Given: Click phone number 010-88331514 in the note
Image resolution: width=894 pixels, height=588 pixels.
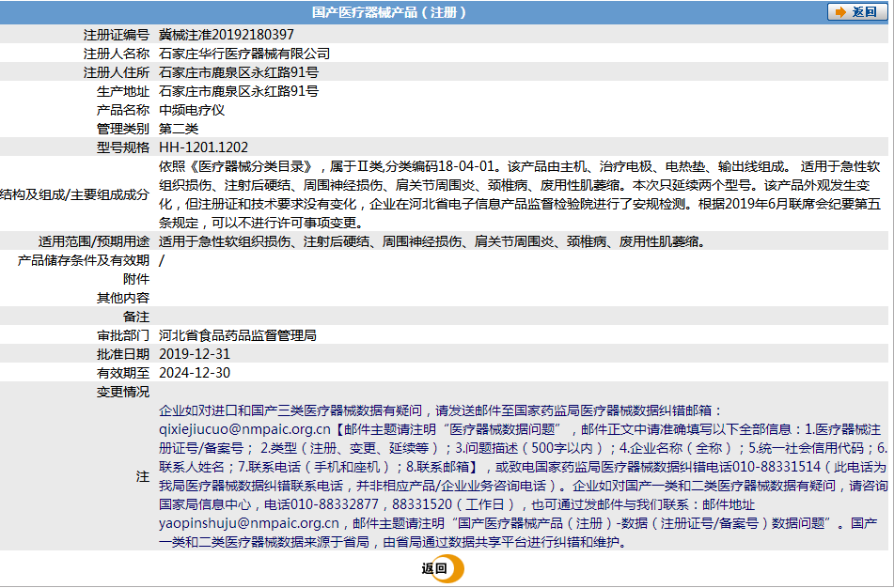Looking at the screenshot, I should (x=776, y=467).
